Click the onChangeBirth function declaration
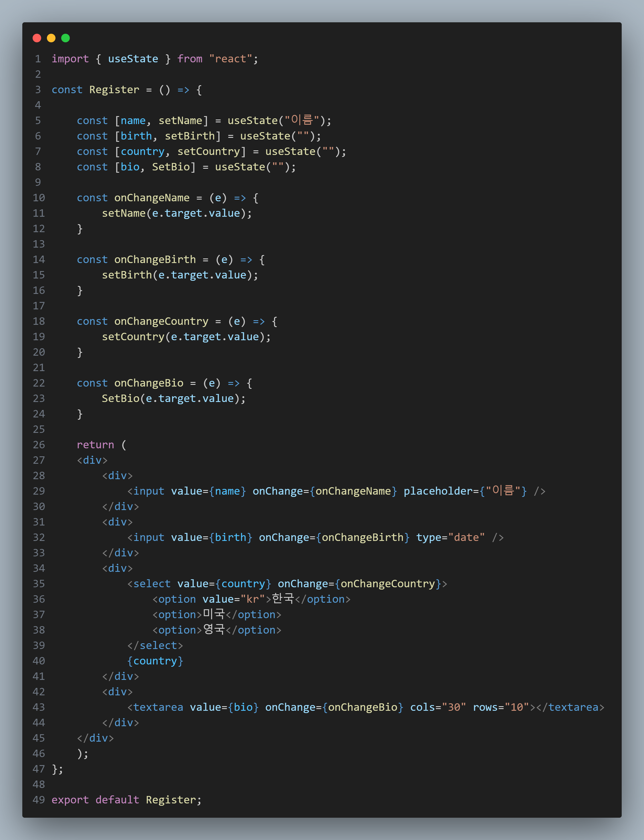Image resolution: width=644 pixels, height=840 pixels. click(x=155, y=259)
